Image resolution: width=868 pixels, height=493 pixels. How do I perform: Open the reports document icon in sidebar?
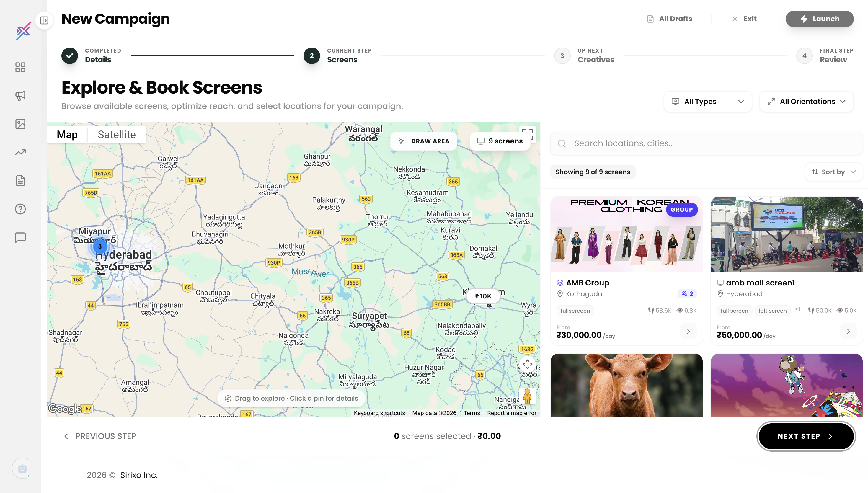20,181
